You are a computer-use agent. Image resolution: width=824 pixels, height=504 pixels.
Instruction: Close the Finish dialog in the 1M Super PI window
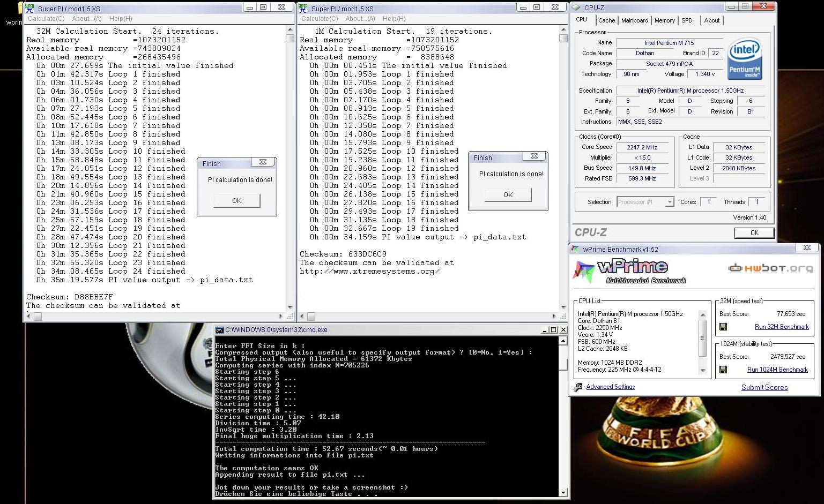tap(534, 156)
